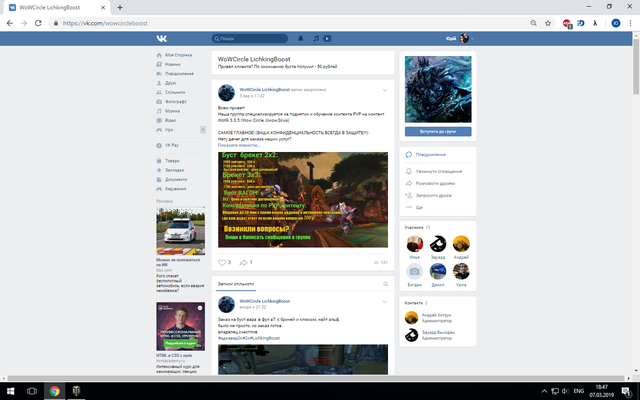Open contact Андрей Хитрук profile
This screenshot has height=400, width=640.
point(436,315)
